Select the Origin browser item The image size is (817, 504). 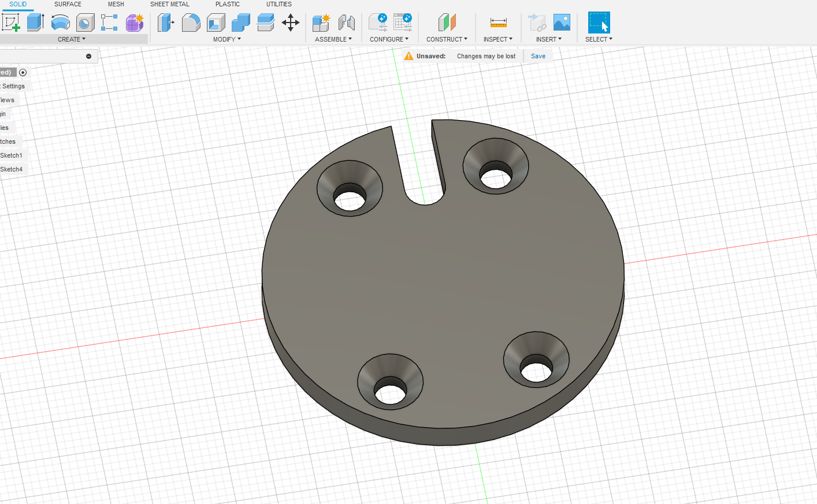pos(3,114)
